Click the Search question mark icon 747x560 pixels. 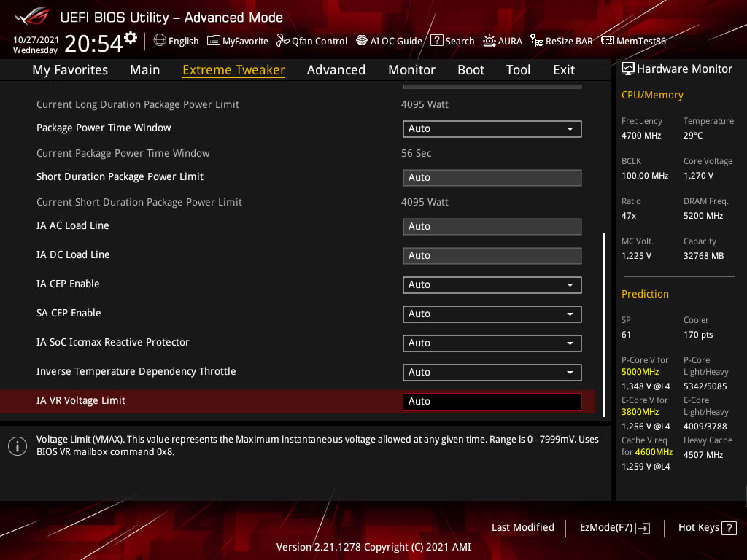(x=436, y=41)
